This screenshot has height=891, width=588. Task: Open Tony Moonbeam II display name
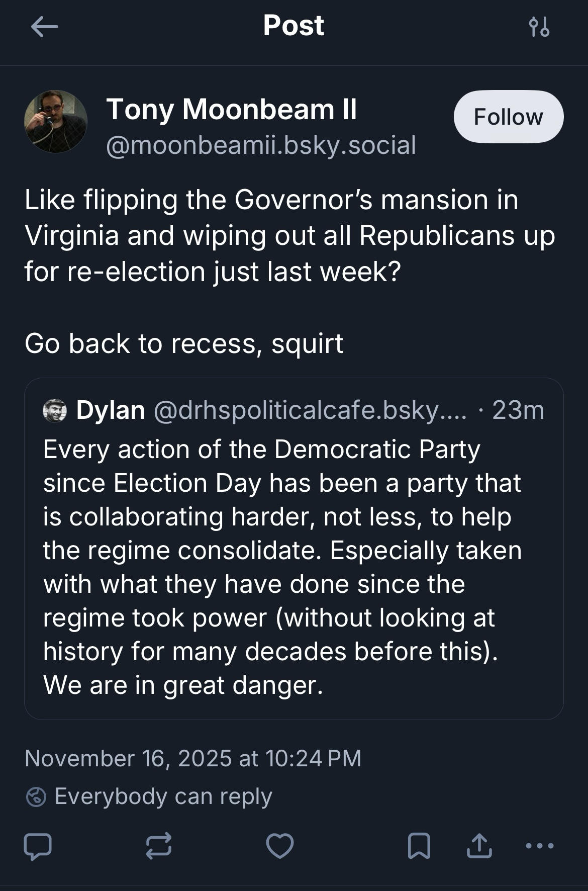point(231,109)
